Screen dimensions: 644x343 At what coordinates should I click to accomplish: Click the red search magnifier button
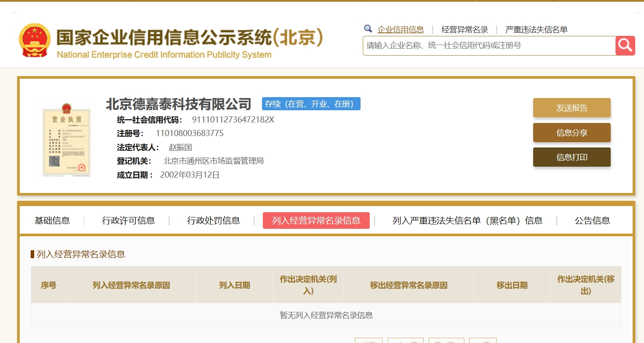point(625,45)
